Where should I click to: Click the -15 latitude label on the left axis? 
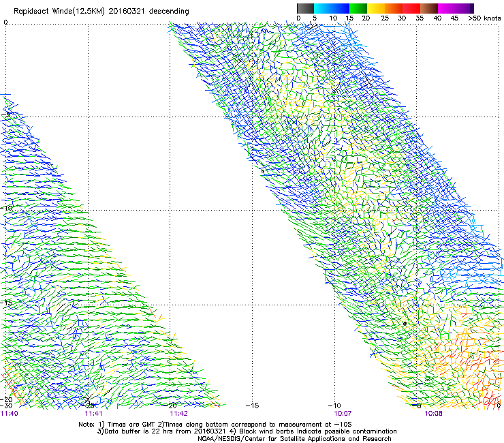(6, 303)
